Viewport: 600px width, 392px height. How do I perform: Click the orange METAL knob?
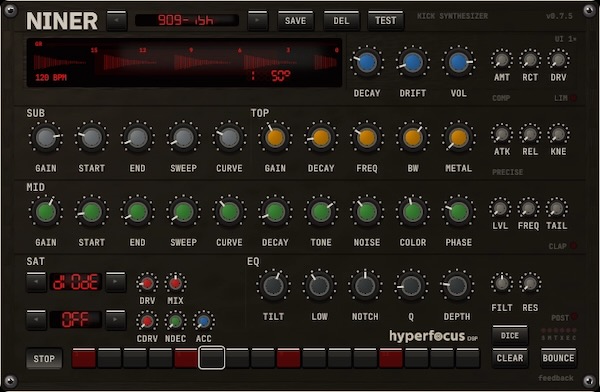pos(458,137)
